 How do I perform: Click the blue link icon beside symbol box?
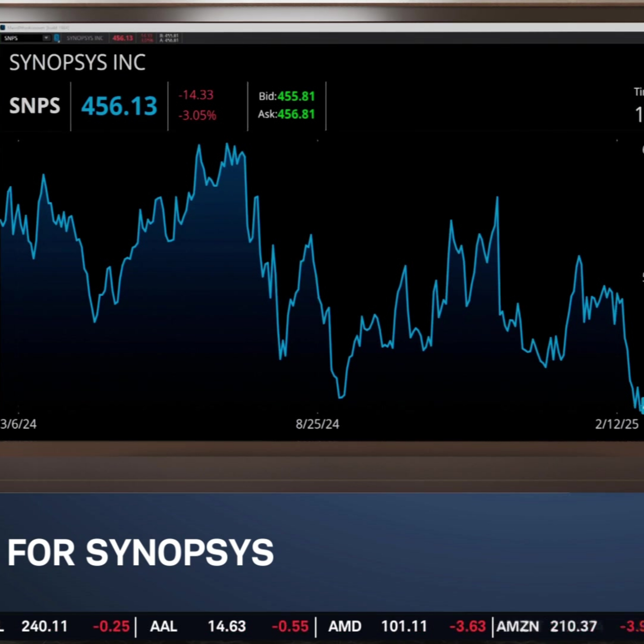pyautogui.click(x=57, y=38)
